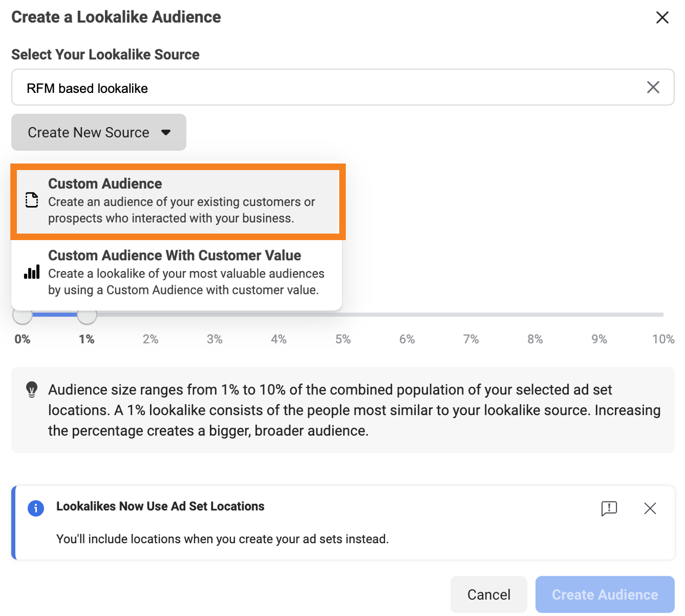The image size is (685, 616).
Task: Click the blue info icon in notice
Action: pyautogui.click(x=36, y=508)
